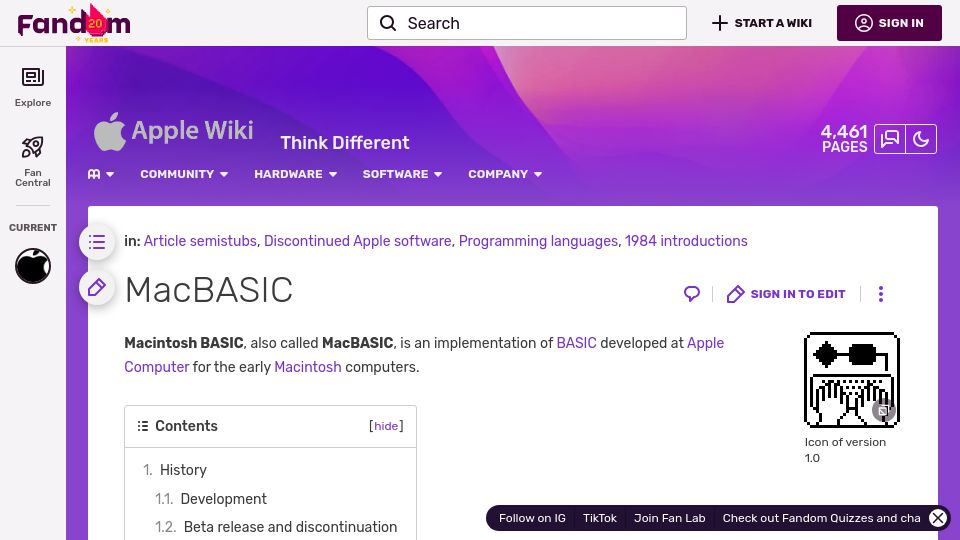
Task: Click Follow on IG in promo bar
Action: click(532, 518)
